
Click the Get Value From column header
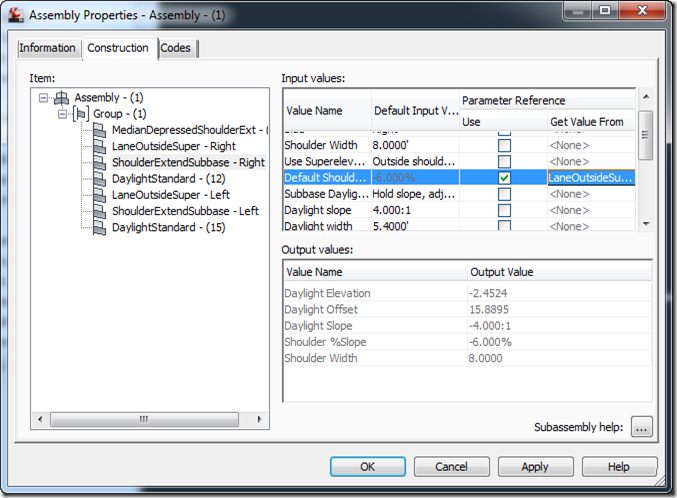click(591, 122)
